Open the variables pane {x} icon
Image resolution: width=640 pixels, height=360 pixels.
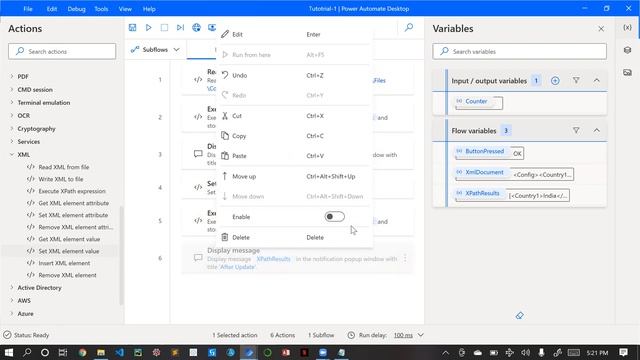(627, 27)
